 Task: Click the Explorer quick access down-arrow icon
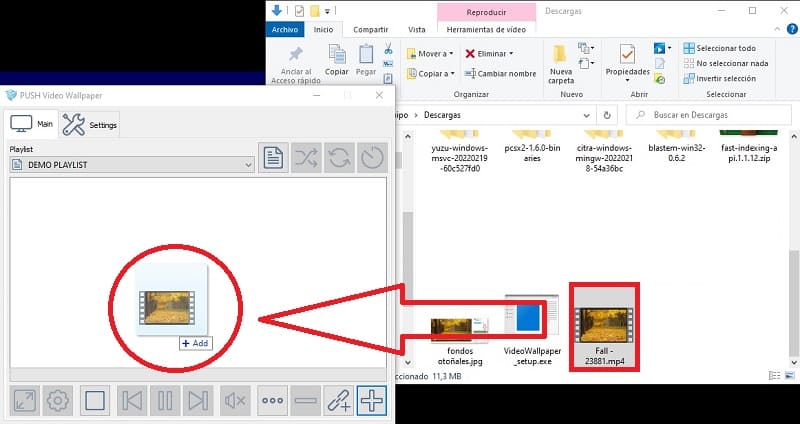pos(277,10)
